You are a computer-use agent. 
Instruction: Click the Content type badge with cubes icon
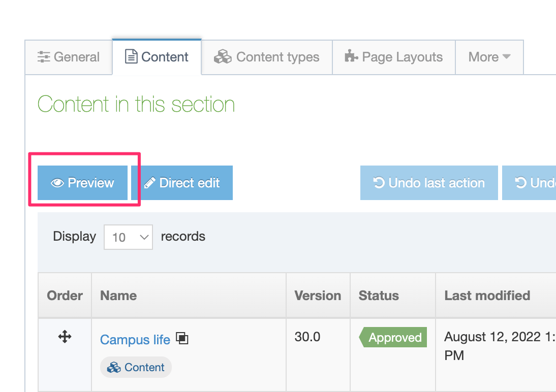136,367
